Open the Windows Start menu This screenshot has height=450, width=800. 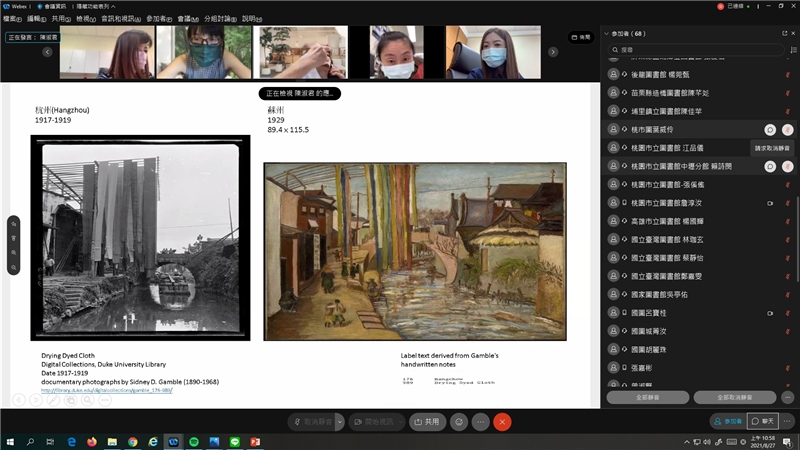point(10,442)
